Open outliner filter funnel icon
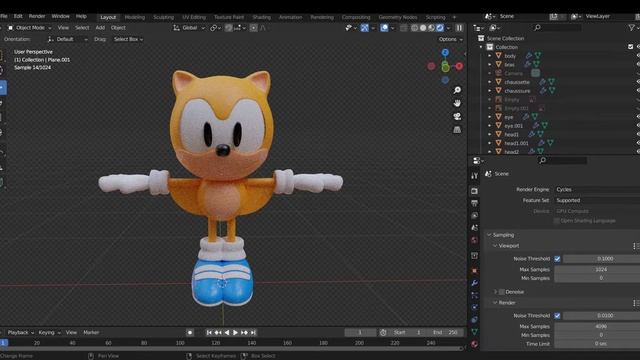Image resolution: width=640 pixels, height=360 pixels. coord(631,27)
